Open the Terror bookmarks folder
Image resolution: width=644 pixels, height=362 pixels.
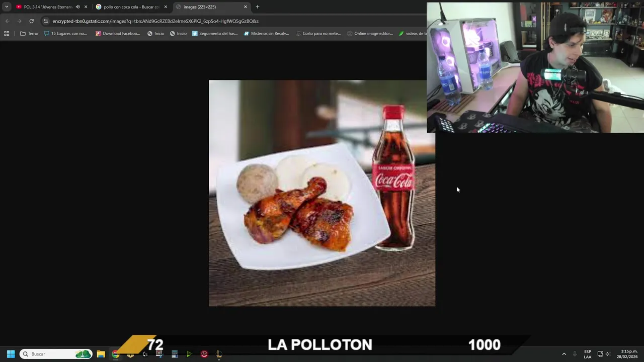pyautogui.click(x=29, y=34)
